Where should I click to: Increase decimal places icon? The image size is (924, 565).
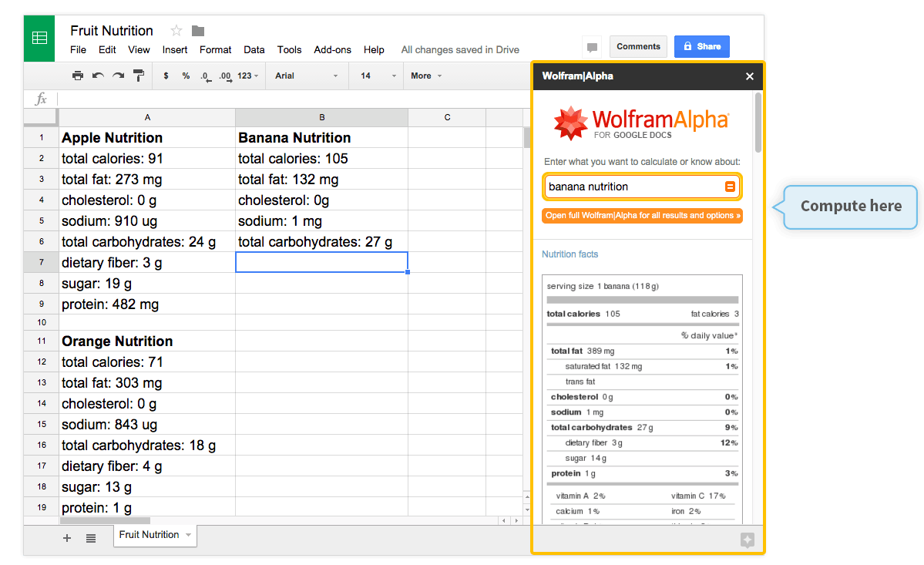tap(225, 76)
